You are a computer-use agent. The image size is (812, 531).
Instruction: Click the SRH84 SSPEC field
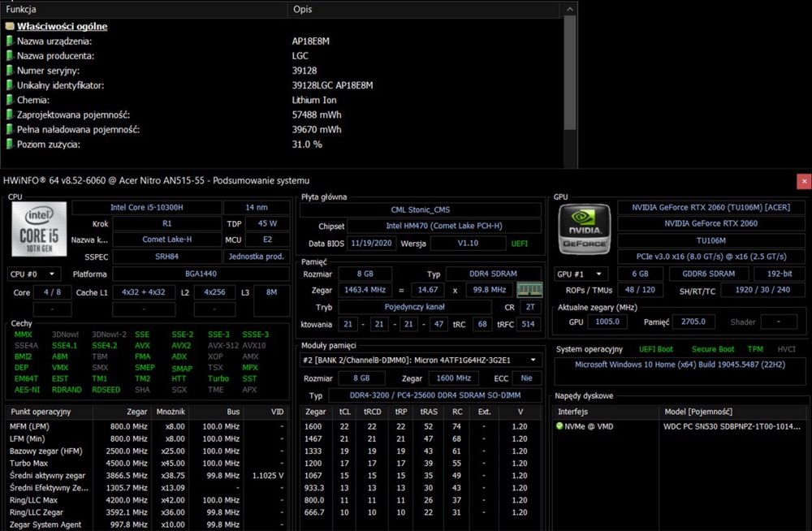click(x=166, y=257)
